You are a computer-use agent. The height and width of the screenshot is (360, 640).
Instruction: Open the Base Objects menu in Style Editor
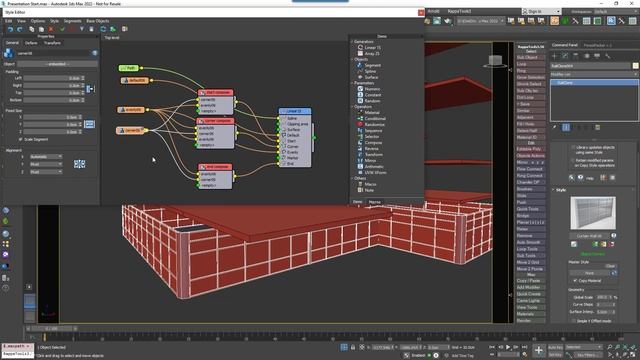click(x=98, y=21)
